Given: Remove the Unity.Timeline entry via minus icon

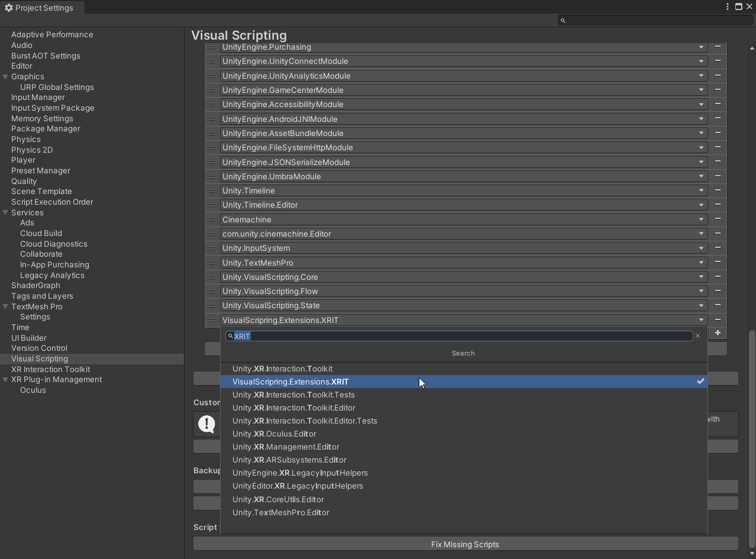Looking at the screenshot, I should [x=718, y=190].
